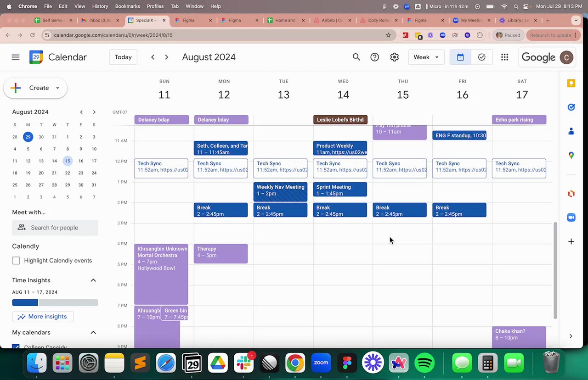Image resolution: width=588 pixels, height=380 pixels.
Task: Bookmark this page star icon
Action: coord(388,35)
